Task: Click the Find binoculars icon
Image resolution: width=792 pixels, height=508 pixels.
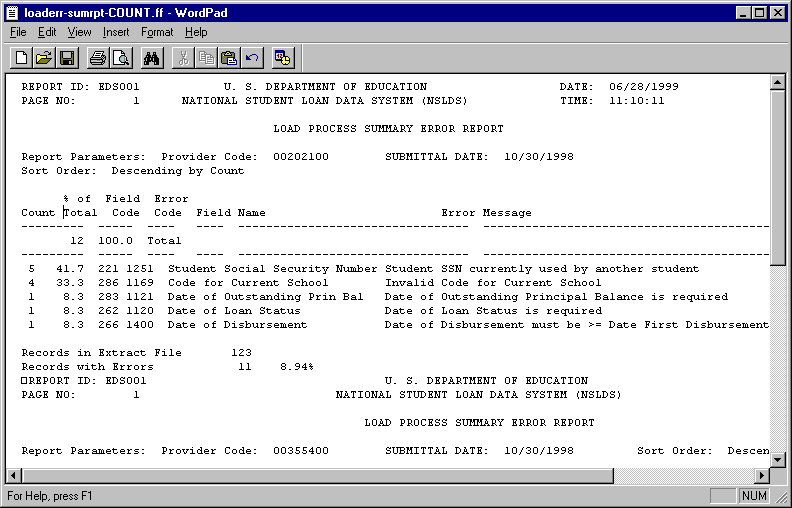Action: pyautogui.click(x=152, y=58)
